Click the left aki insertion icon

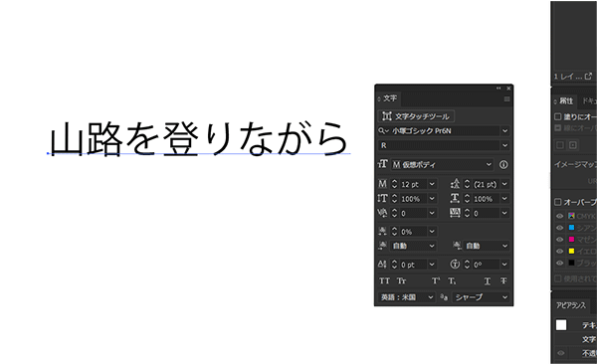[382, 246]
